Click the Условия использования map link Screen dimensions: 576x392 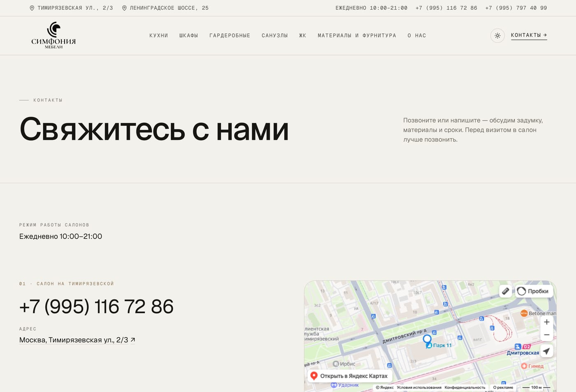coord(419,387)
